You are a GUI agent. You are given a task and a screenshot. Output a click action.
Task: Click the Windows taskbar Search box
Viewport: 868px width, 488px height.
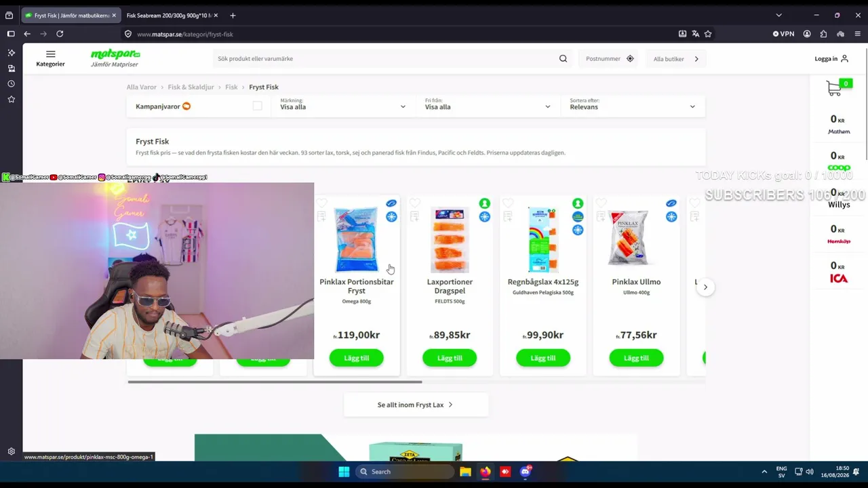tap(405, 472)
